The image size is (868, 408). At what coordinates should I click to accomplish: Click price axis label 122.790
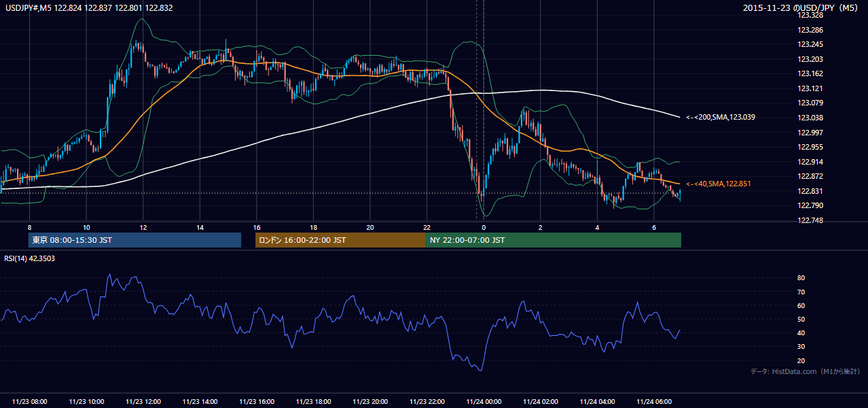[x=811, y=205]
